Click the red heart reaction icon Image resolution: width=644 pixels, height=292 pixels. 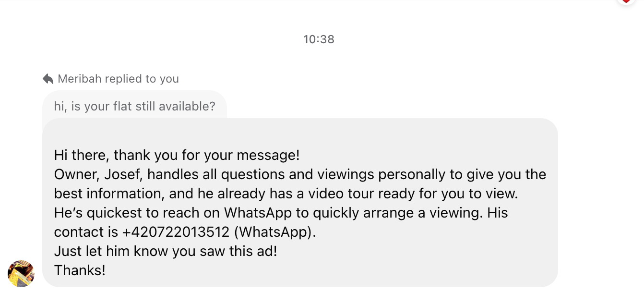[626, 1]
